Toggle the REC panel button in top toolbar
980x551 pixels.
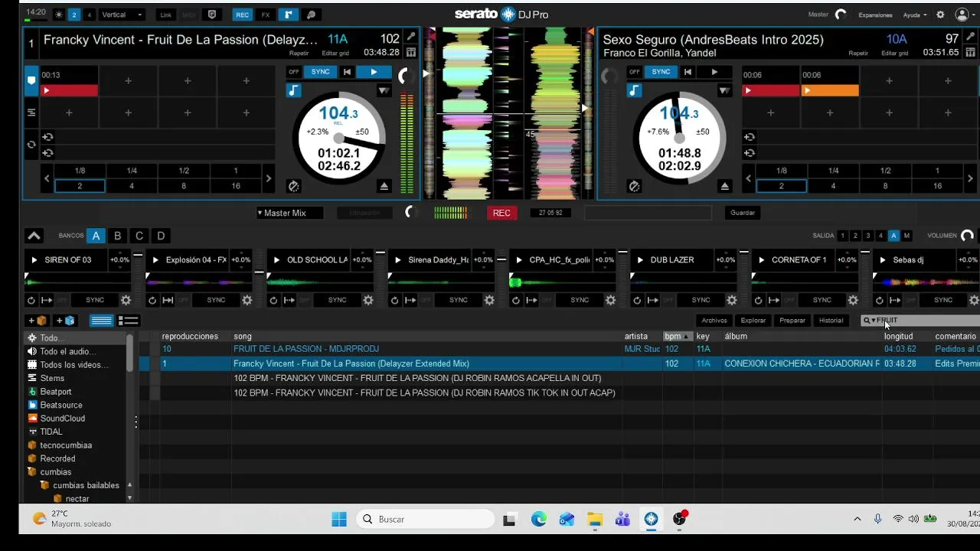pyautogui.click(x=242, y=15)
